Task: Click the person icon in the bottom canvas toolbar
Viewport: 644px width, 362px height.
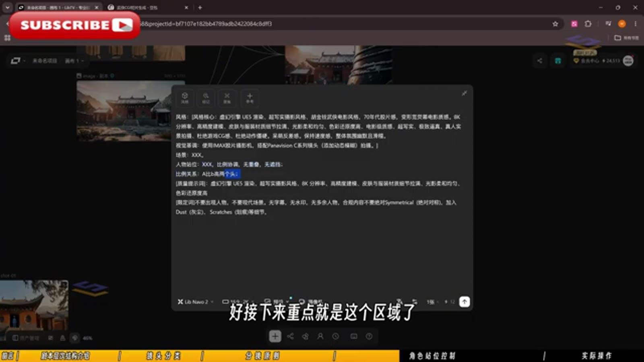Action: [320, 336]
